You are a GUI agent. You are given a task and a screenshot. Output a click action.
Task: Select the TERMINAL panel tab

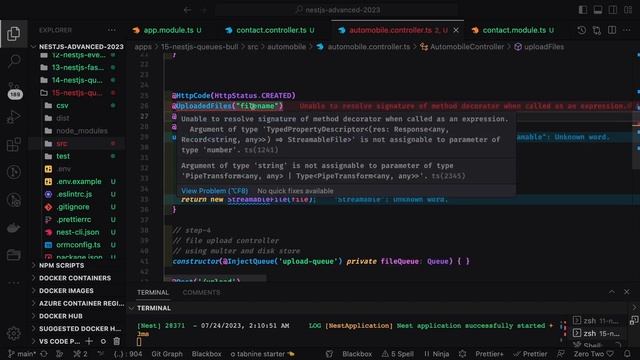point(153,292)
